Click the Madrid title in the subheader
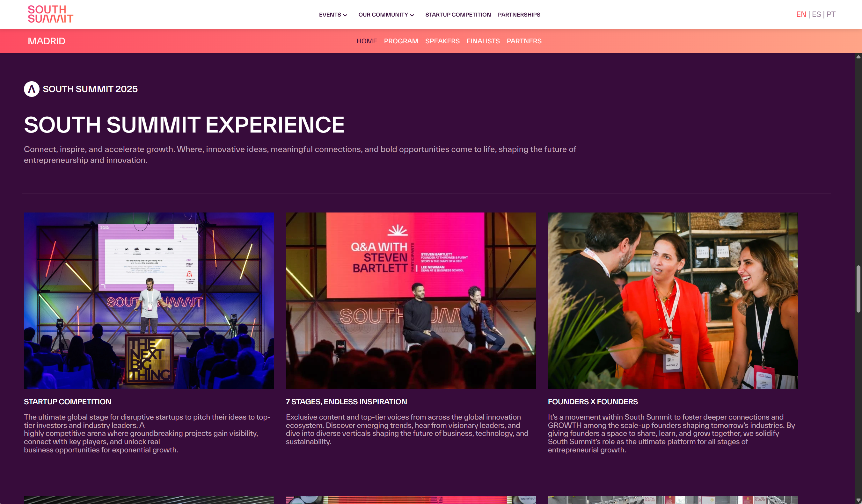The height and width of the screenshot is (504, 862). (x=47, y=41)
